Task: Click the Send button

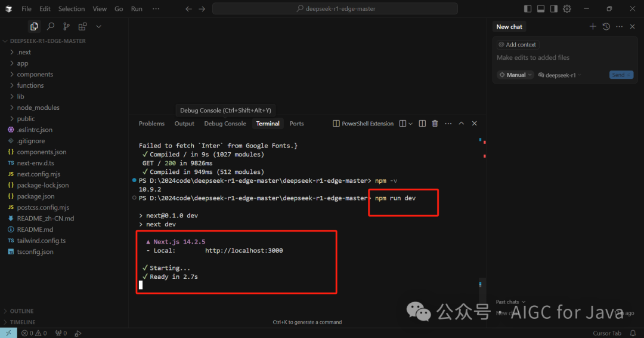Action: 621,75
